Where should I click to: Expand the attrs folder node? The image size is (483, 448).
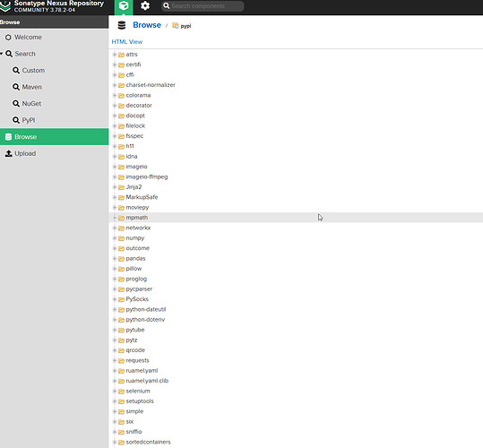115,55
